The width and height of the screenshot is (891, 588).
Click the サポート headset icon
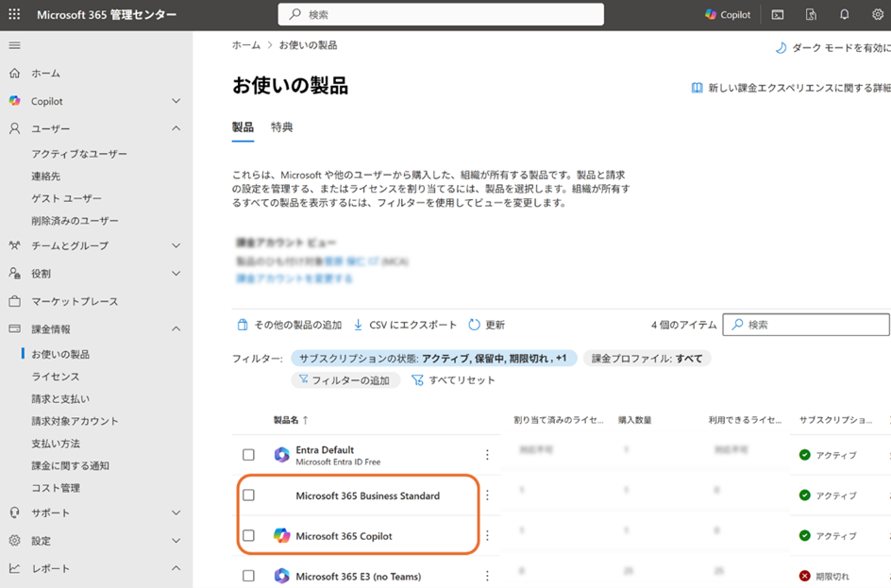[x=15, y=512]
